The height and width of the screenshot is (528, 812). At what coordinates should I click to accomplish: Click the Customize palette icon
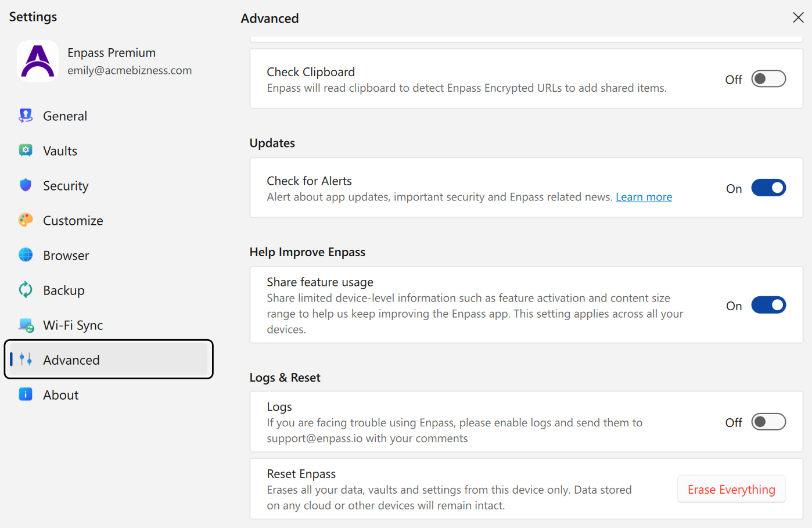coord(26,220)
